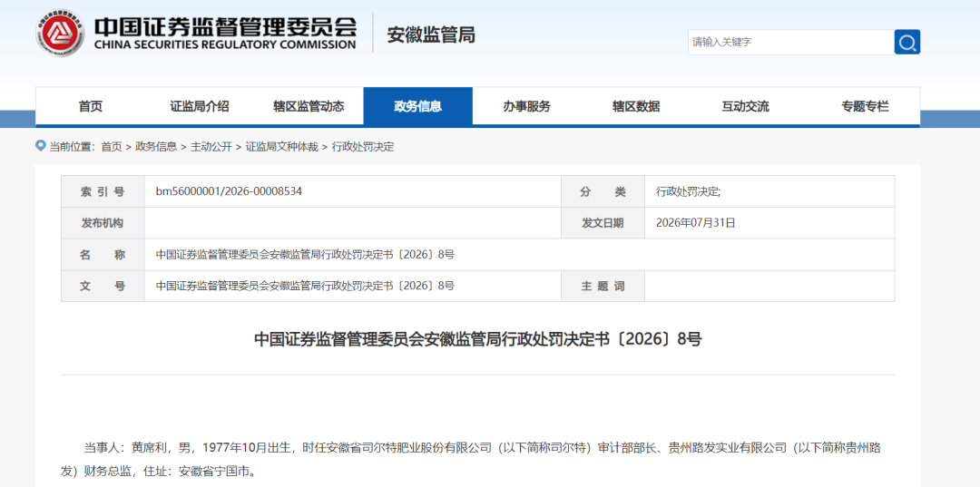The image size is (980, 487).
Task: Click the 行政处罚决定; classification value
Action: click(x=688, y=191)
